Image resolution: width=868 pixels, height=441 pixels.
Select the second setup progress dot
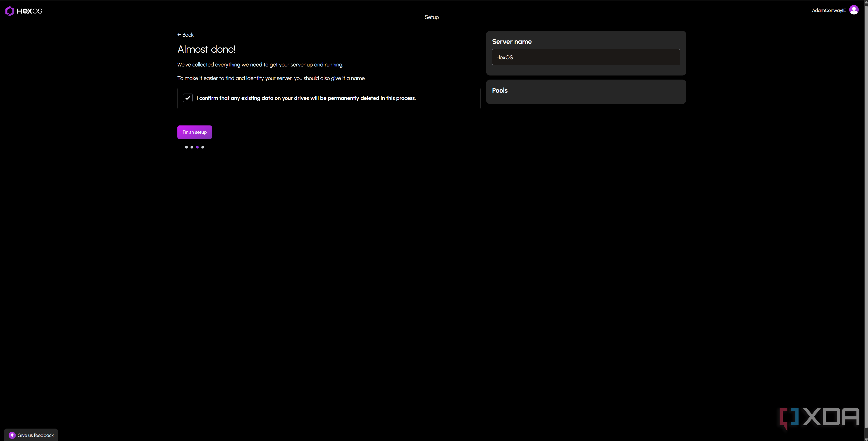point(192,147)
